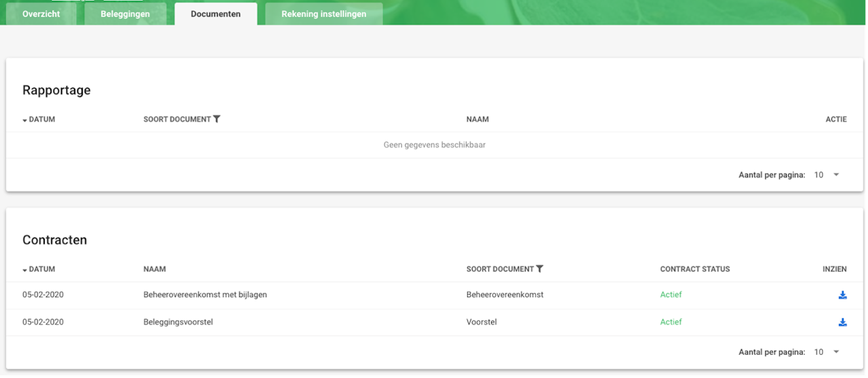Click Actief status of Beleggingsvoorstel row
This screenshot has height=378, width=868.
point(671,322)
